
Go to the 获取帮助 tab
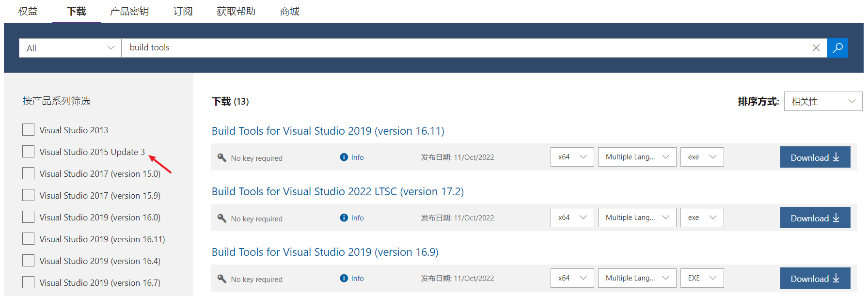click(236, 11)
